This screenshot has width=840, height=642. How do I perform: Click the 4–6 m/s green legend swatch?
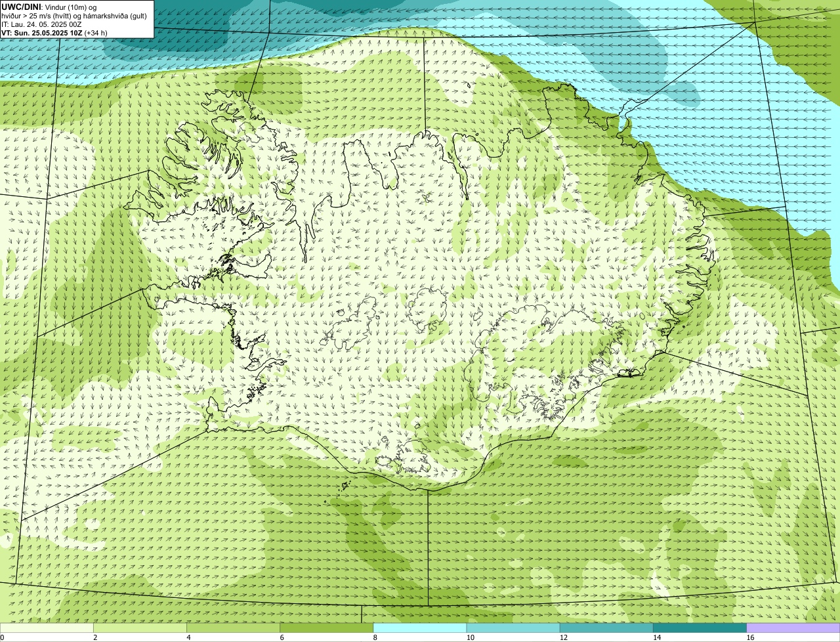point(233,628)
